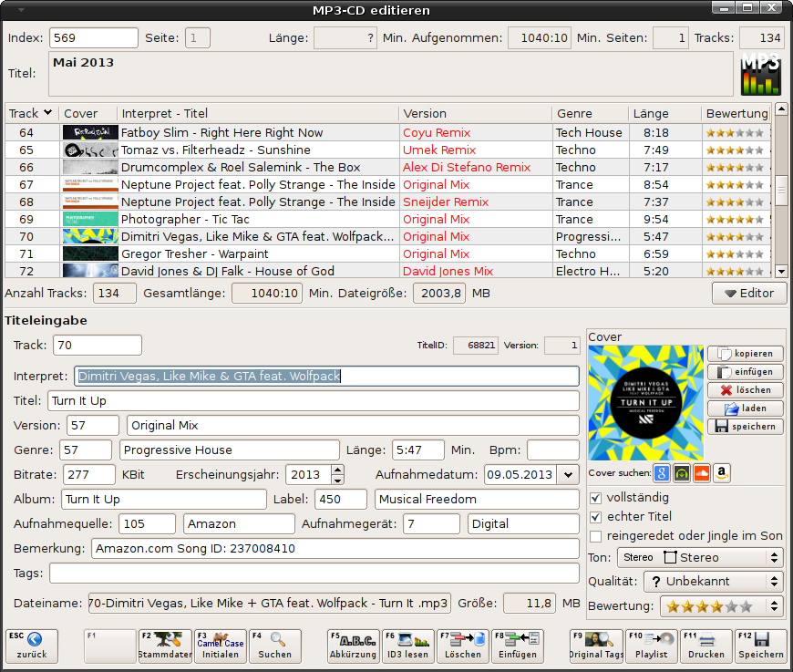Toggle the echter Titel checkbox
Image resolution: width=793 pixels, height=672 pixels.
point(596,517)
